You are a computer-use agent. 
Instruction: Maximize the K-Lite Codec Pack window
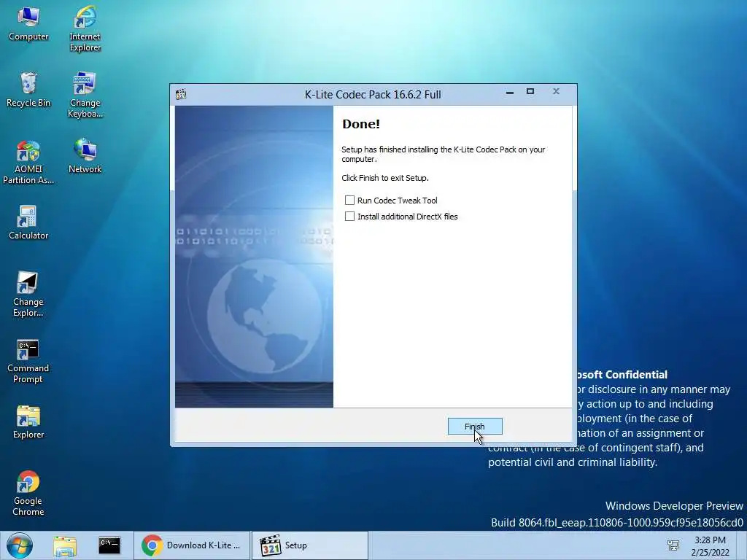click(x=530, y=91)
